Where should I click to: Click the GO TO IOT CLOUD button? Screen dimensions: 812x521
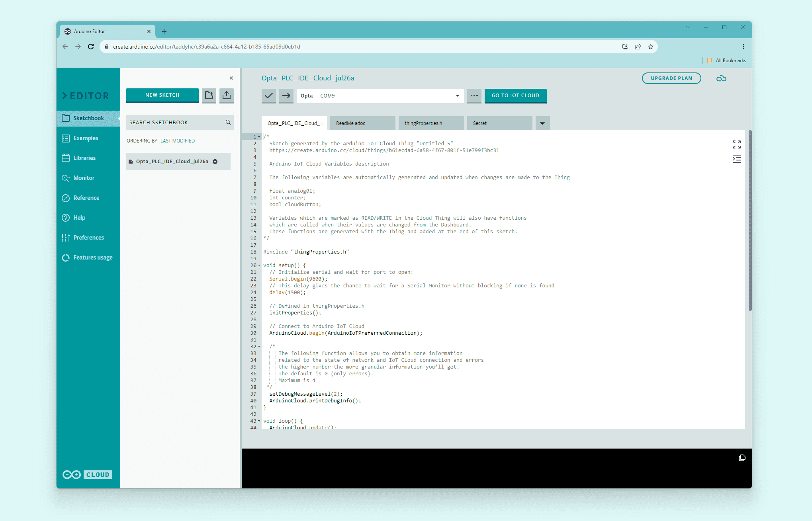coord(515,96)
